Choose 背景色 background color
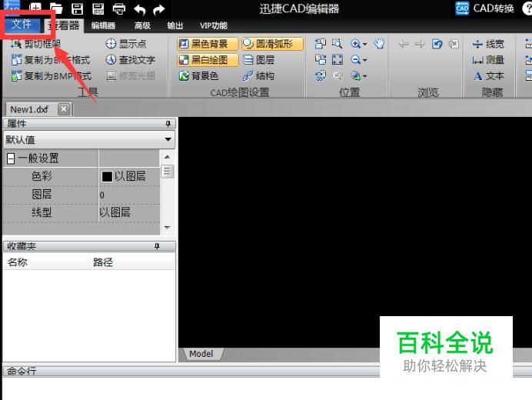Image resolution: width=532 pixels, height=400 pixels. (198, 75)
